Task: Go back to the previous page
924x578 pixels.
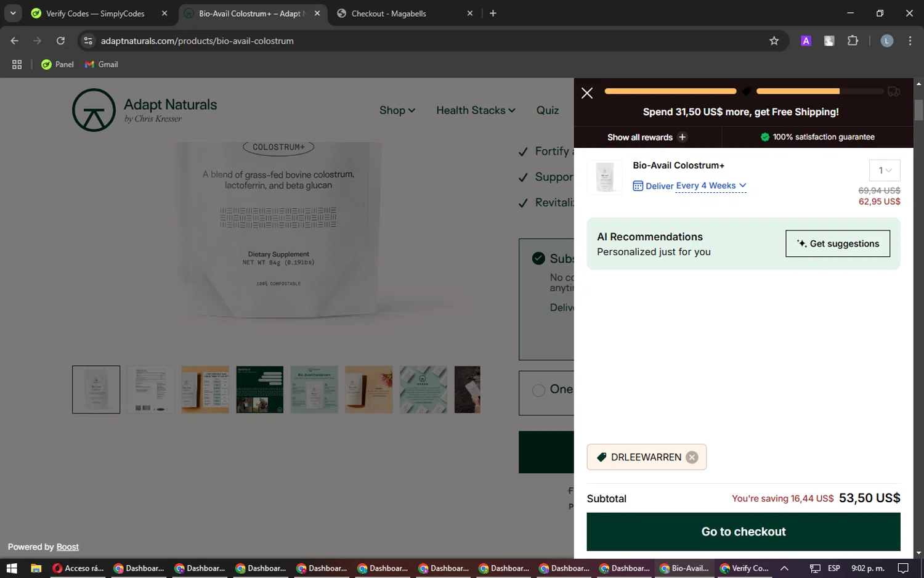Action: (x=15, y=41)
